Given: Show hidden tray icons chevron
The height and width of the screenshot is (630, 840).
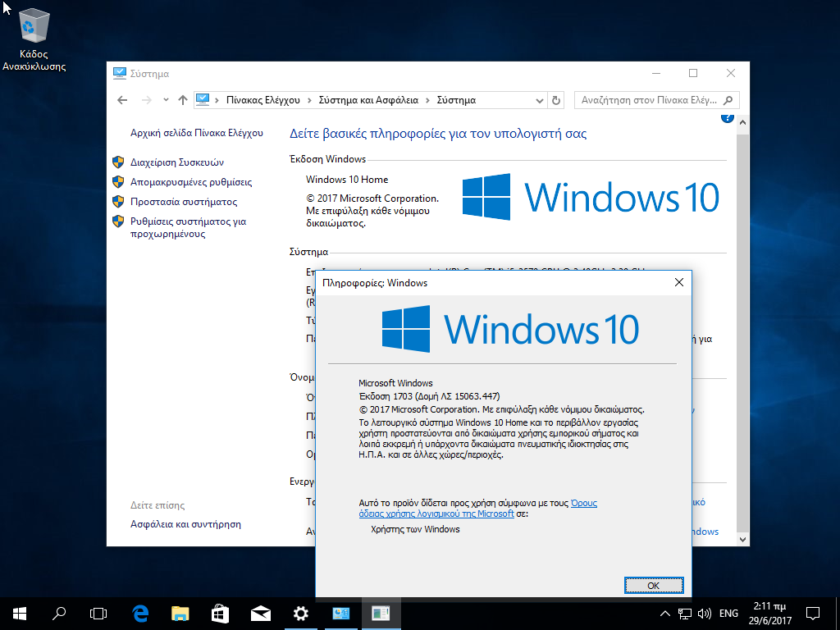Looking at the screenshot, I should coord(664,614).
